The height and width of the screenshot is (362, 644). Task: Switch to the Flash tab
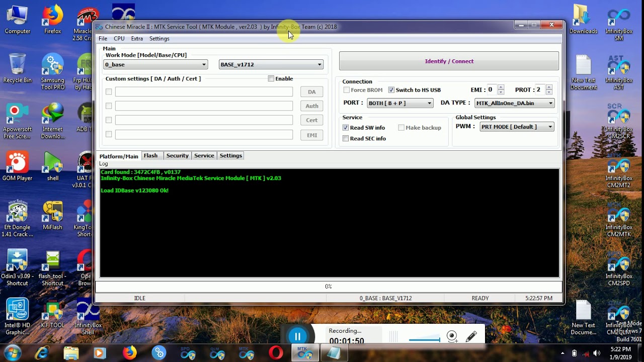pyautogui.click(x=151, y=156)
